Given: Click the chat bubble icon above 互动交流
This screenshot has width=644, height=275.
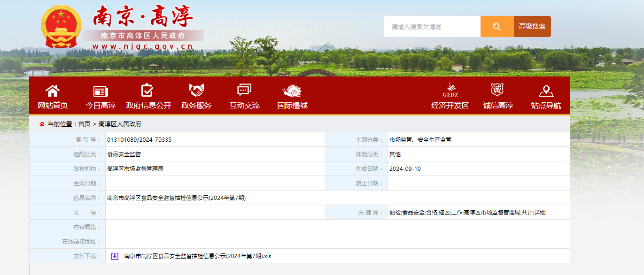Looking at the screenshot, I should pyautogui.click(x=244, y=90).
